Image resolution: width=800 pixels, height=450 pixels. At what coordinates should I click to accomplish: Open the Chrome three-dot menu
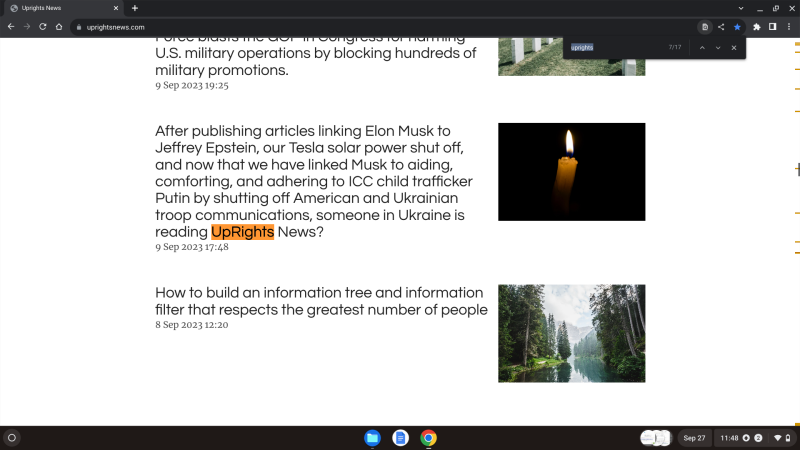(x=789, y=27)
